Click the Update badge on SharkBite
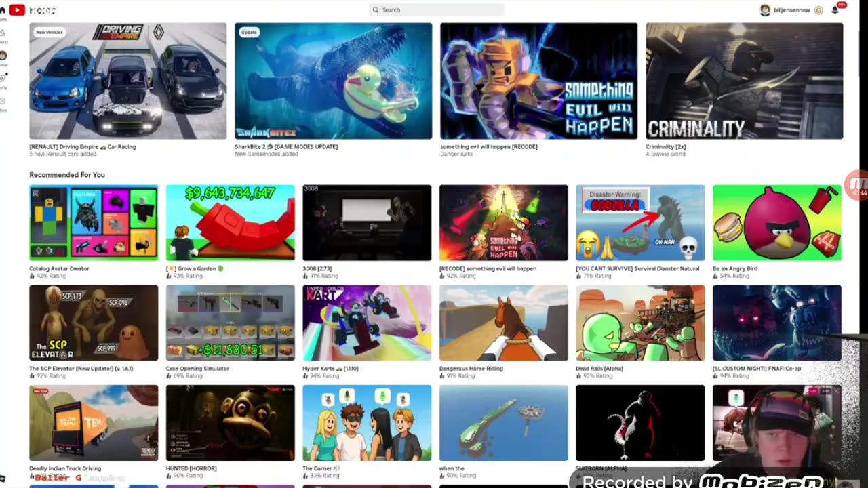868x488 pixels. 249,32
